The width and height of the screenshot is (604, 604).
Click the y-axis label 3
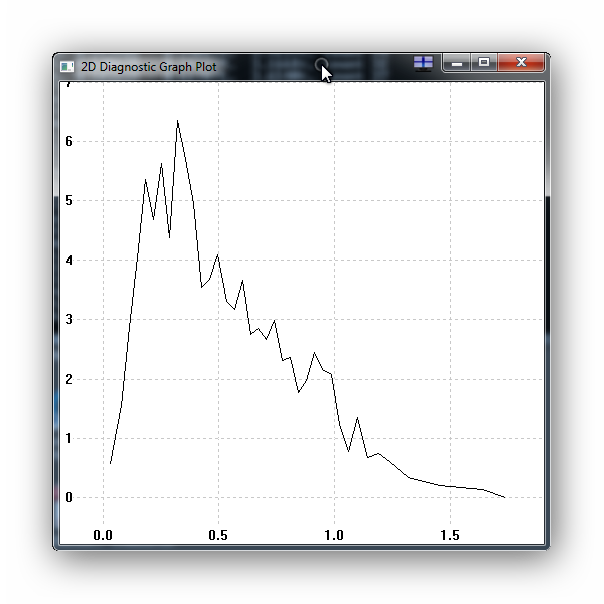tap(69, 319)
